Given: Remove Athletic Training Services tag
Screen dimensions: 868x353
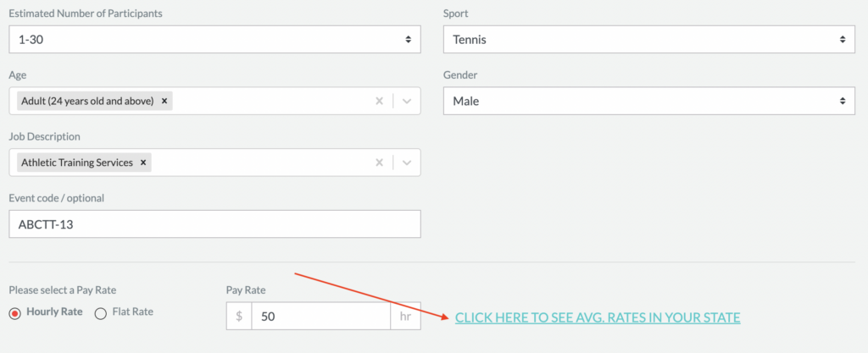Looking at the screenshot, I should click(x=142, y=163).
